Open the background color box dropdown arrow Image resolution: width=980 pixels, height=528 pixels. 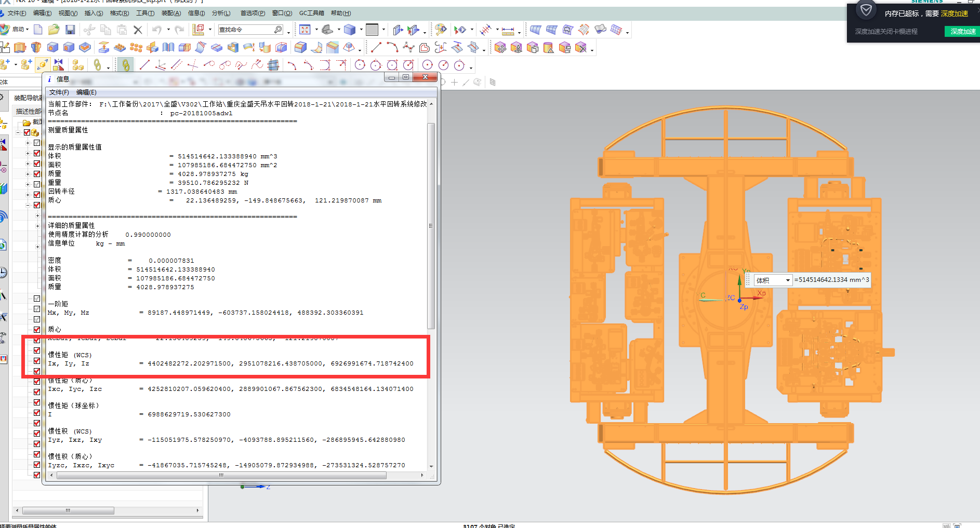click(x=383, y=30)
